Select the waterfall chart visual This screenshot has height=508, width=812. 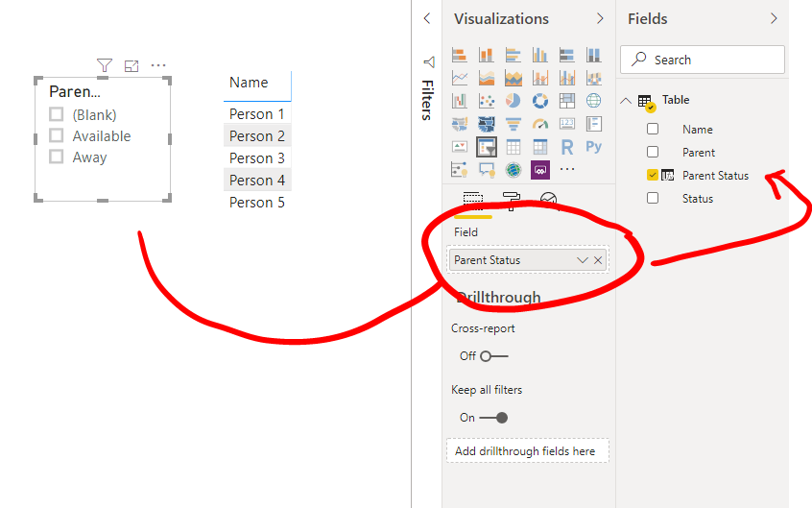click(460, 101)
